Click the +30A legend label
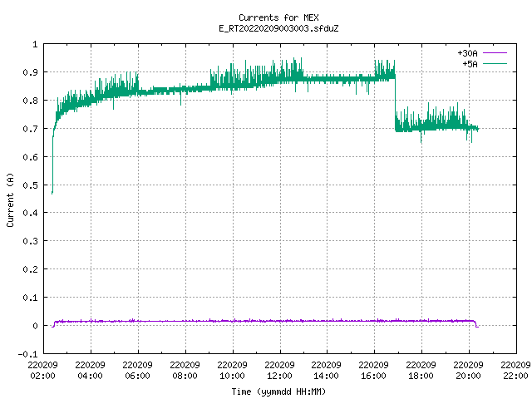 (467, 53)
